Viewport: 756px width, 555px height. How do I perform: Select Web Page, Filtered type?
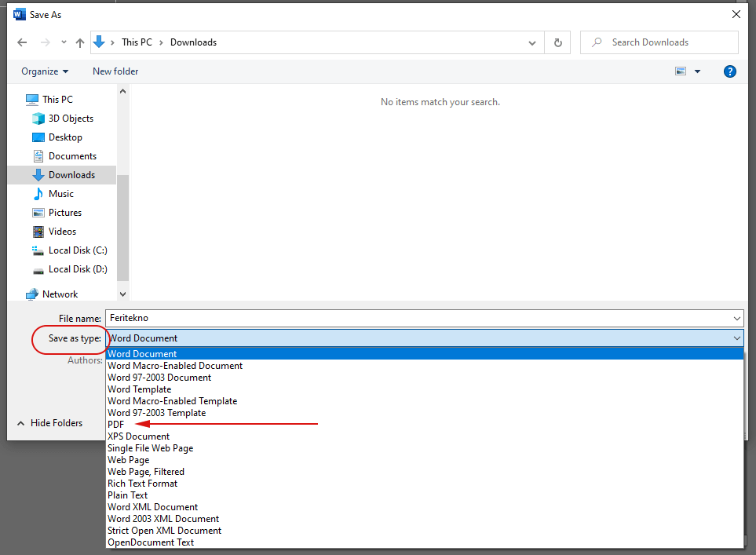click(425, 472)
